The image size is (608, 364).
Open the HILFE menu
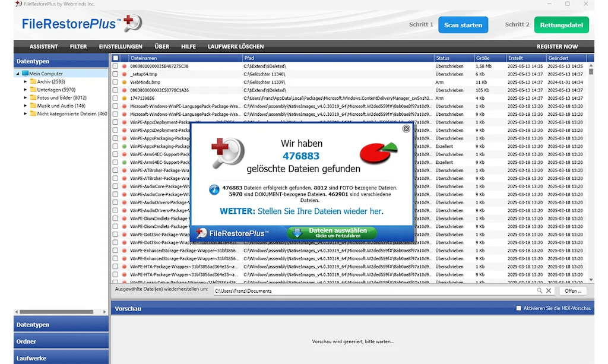188,46
